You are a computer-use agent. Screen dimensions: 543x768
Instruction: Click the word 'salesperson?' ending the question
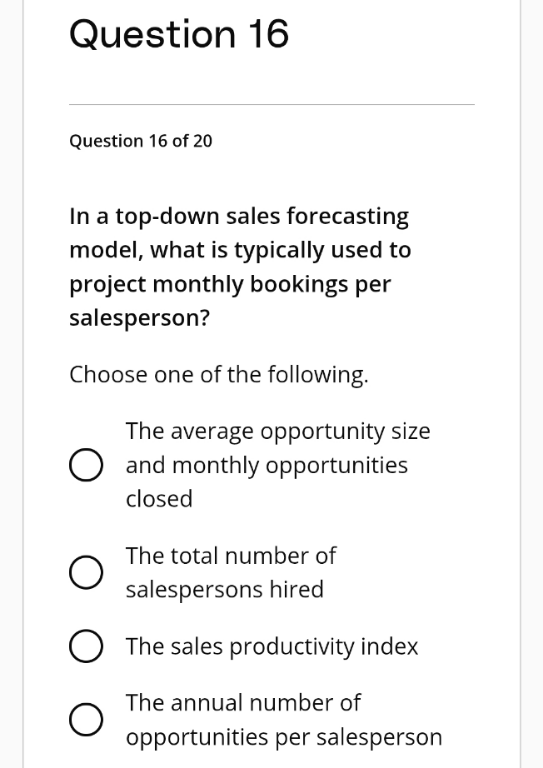140,318
